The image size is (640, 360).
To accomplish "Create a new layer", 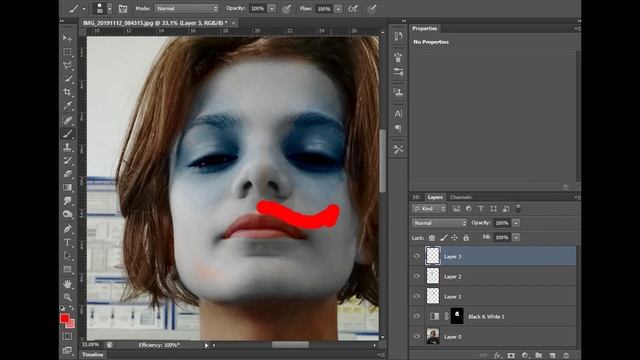I will pos(553,356).
